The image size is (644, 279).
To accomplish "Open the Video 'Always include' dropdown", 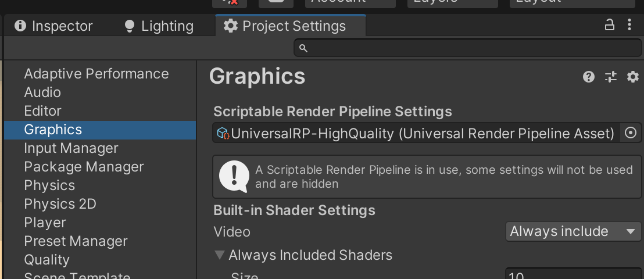I will click(x=573, y=231).
